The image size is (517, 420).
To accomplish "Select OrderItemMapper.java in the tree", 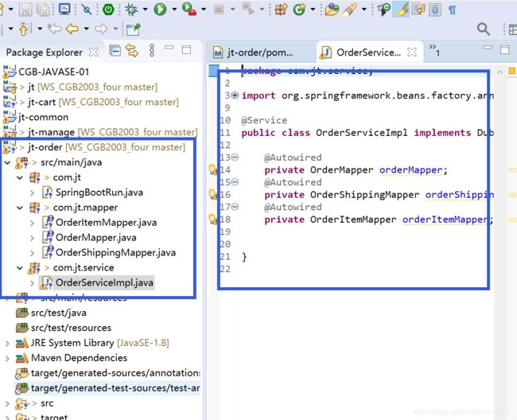I will 106,223.
